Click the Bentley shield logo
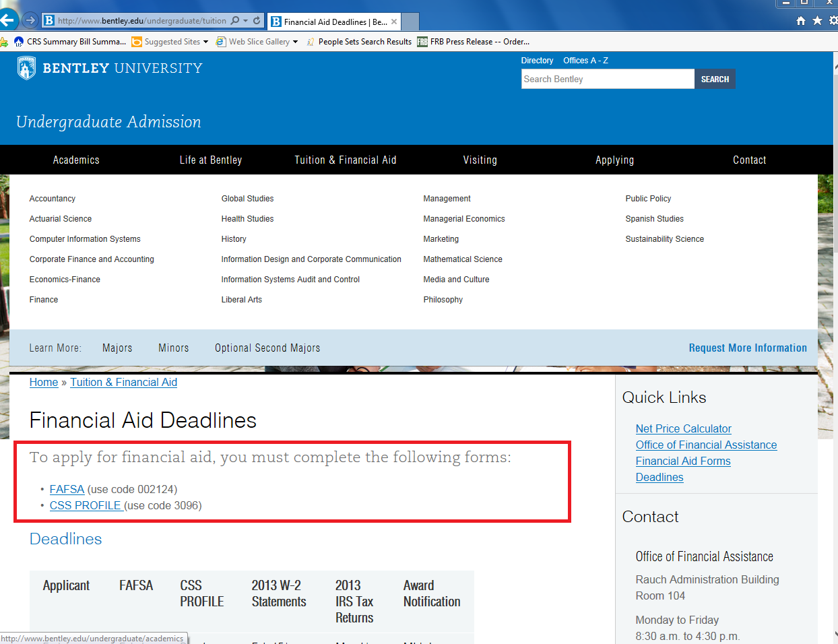This screenshot has height=644, width=838. (27, 68)
